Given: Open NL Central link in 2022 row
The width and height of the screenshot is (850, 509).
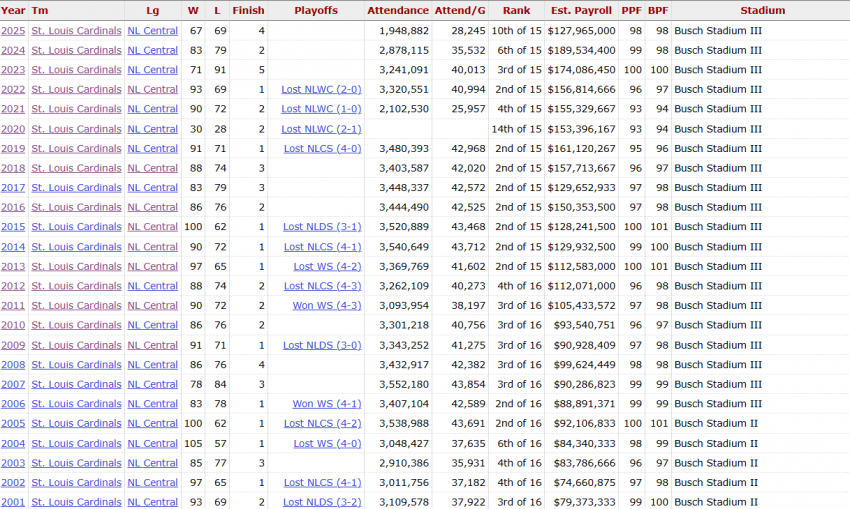Looking at the screenshot, I should pyautogui.click(x=152, y=89).
